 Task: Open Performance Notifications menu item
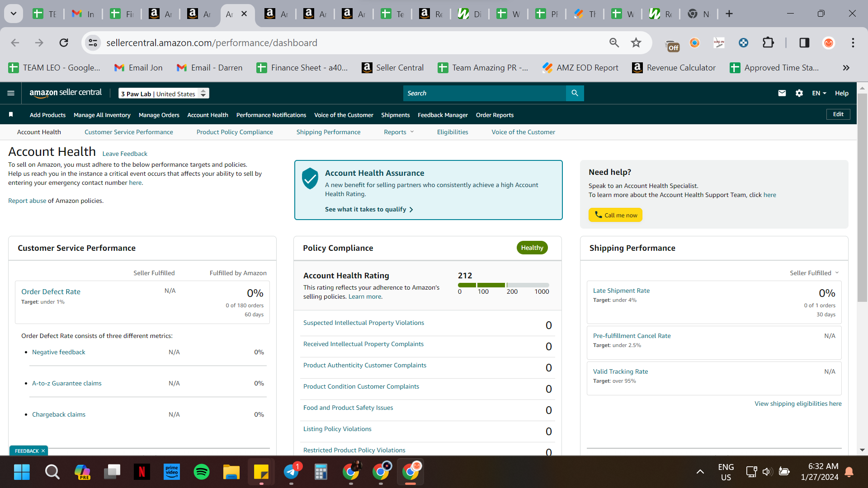pyautogui.click(x=271, y=115)
